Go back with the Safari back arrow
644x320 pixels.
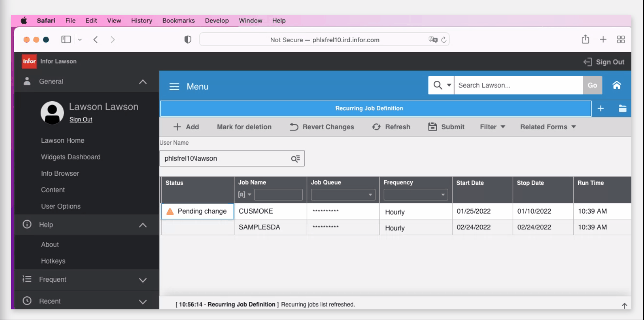point(95,39)
